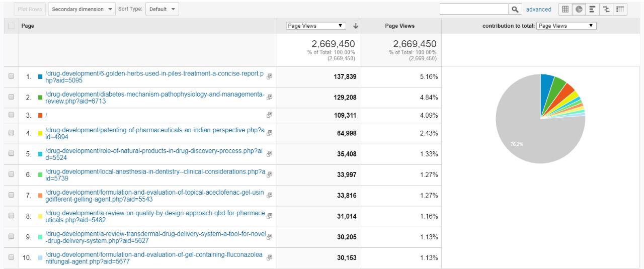Switch to the performance bar view icon
644x269 pixels.
tap(592, 9)
